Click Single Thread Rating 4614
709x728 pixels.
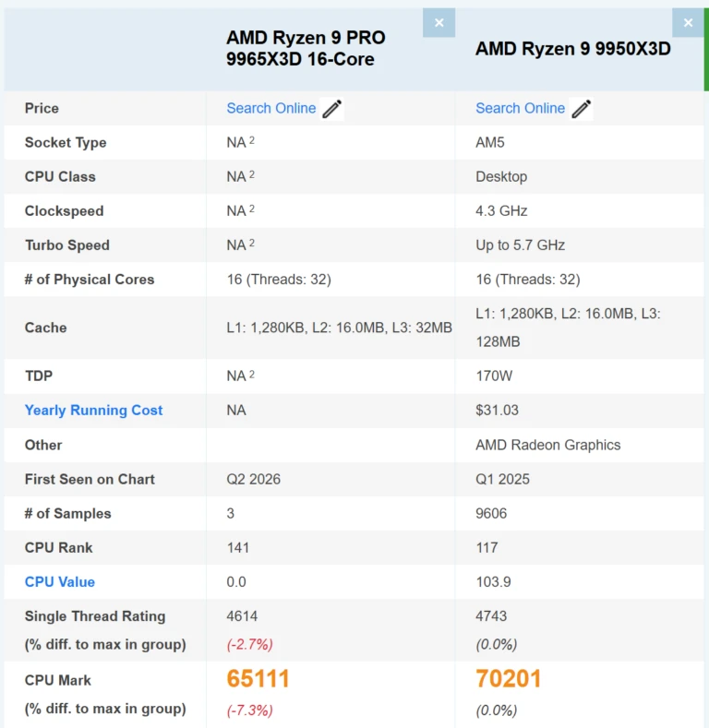(x=242, y=616)
